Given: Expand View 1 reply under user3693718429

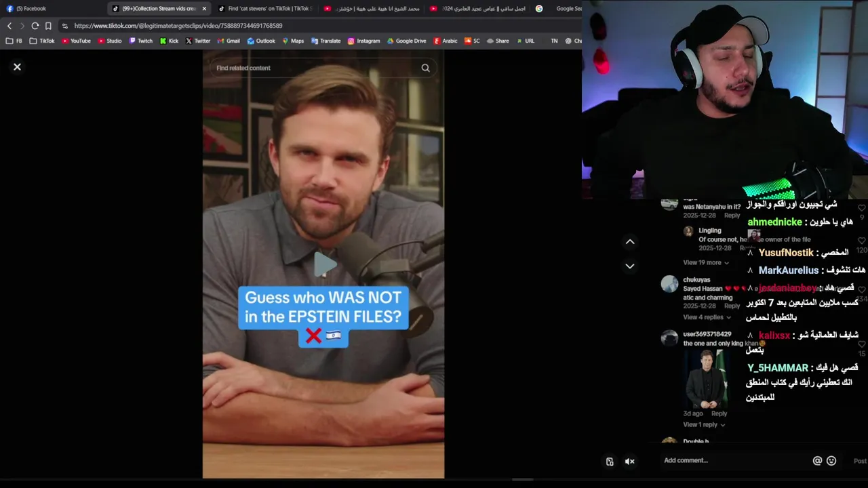Looking at the screenshot, I should click(703, 425).
